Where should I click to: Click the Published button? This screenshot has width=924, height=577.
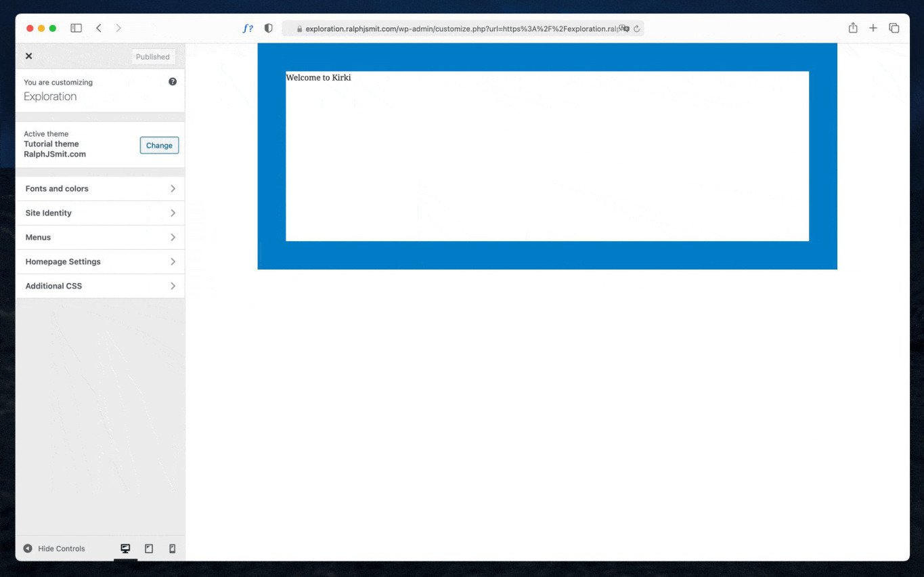tap(152, 56)
